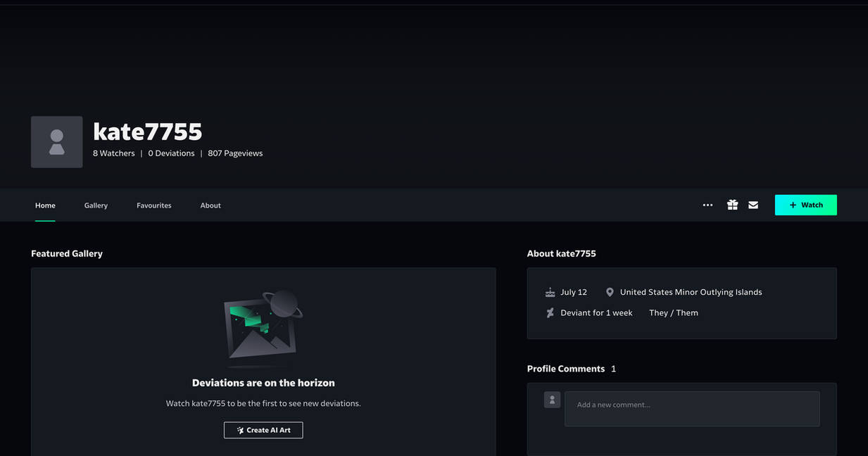Click the 'About kate7755' heading

click(562, 253)
